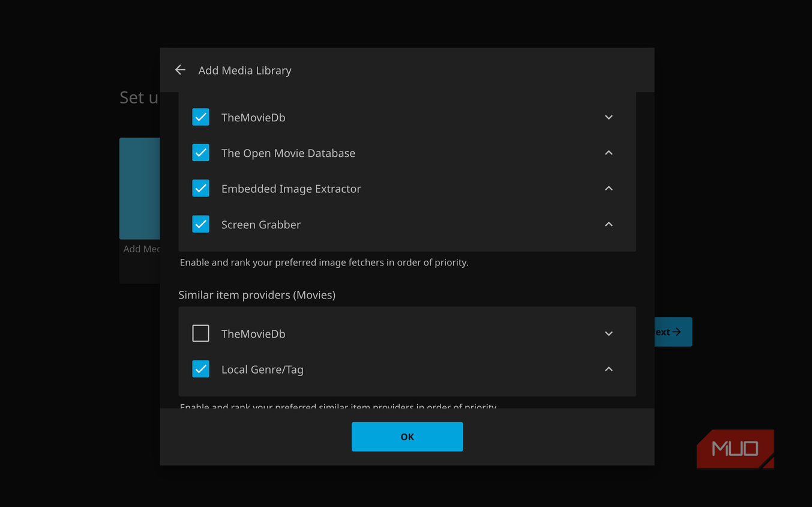Move similar-items TheMovieDb down with its arrow
Screen dimensions: 812x507
point(609,333)
